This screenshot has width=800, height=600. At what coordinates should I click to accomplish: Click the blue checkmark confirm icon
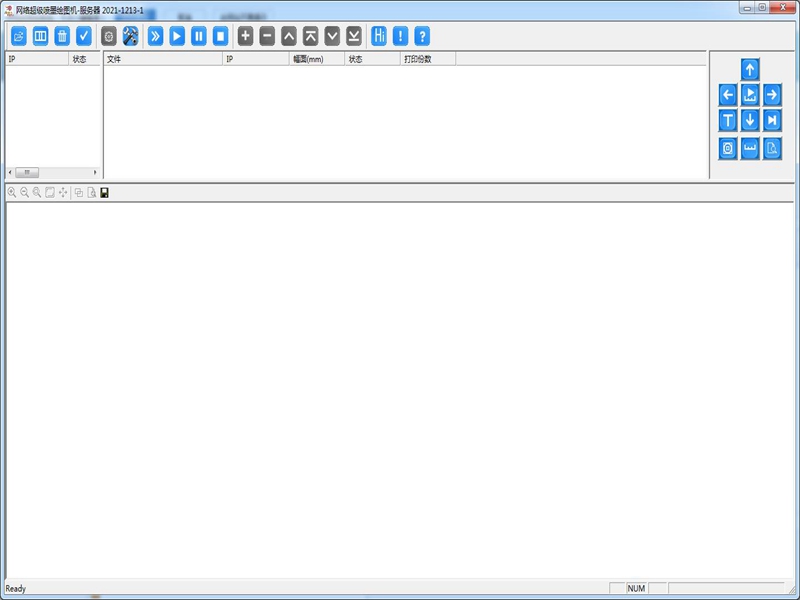(x=84, y=36)
